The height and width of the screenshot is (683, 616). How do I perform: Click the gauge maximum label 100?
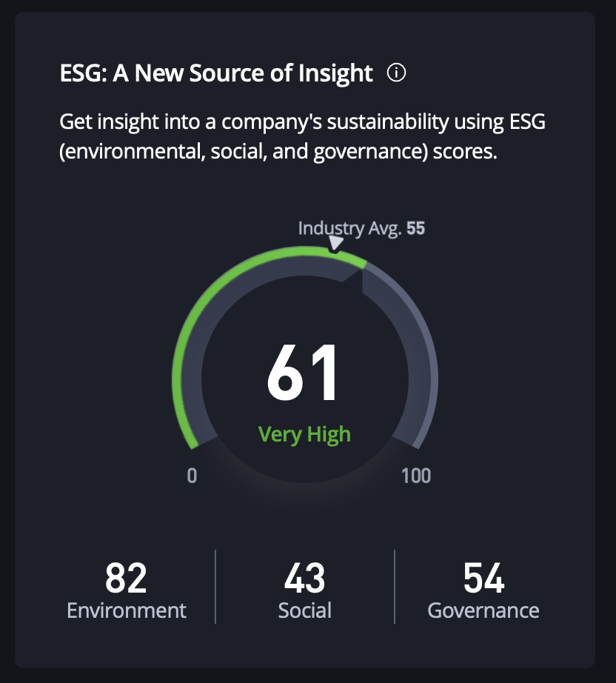click(x=415, y=476)
